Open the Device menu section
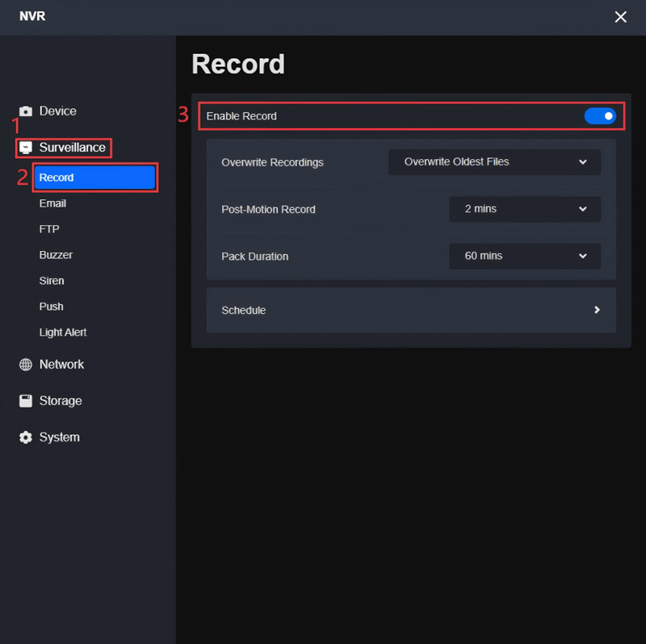Screen dimensions: 646x644 tap(57, 111)
